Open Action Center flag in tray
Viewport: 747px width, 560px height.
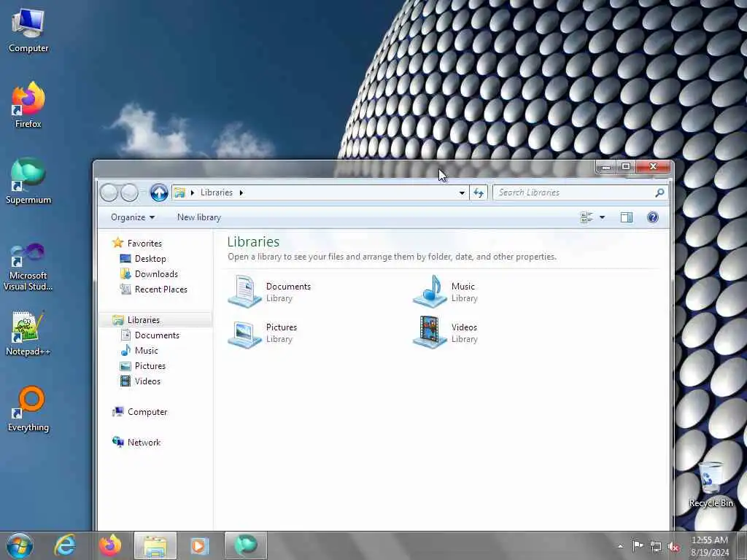pos(638,545)
